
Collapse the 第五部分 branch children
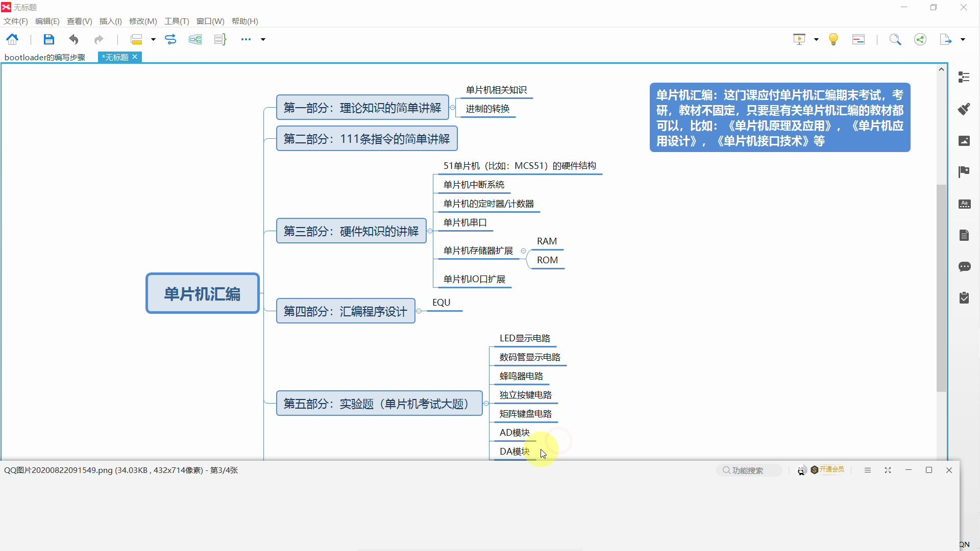[x=486, y=404]
